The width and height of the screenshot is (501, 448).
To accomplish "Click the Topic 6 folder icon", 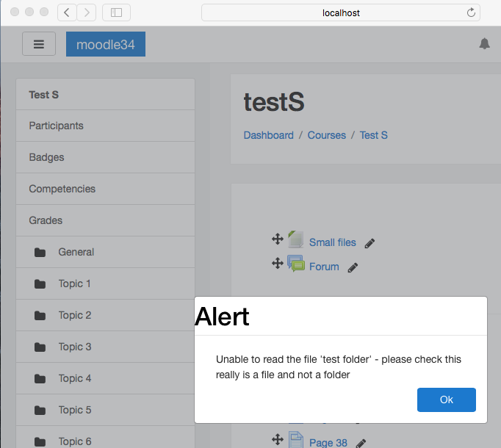I will [40, 442].
